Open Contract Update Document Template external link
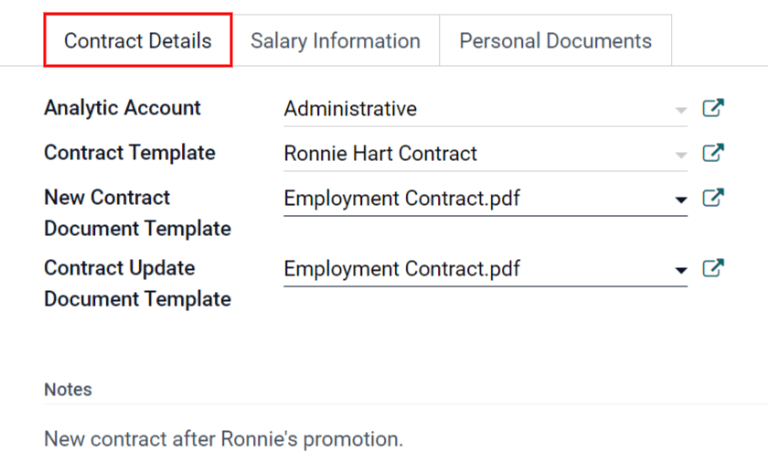 713,269
